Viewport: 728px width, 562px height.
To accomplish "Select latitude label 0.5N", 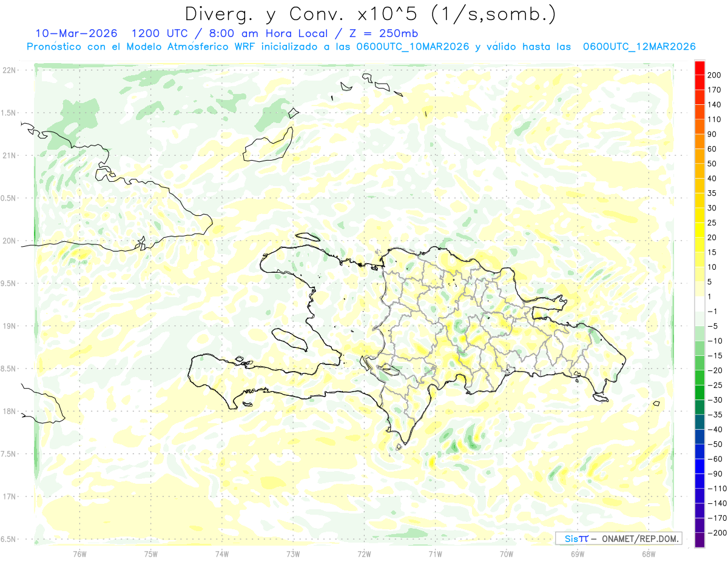I will coord(9,198).
